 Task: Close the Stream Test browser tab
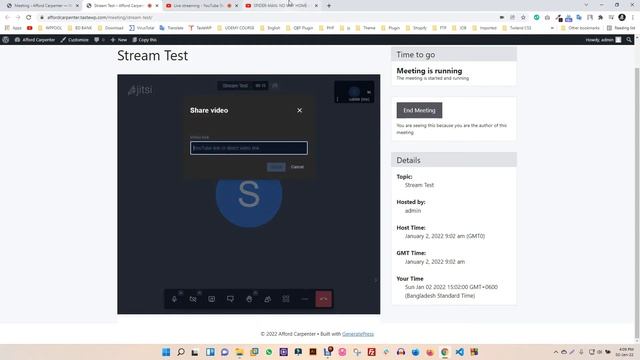point(157,6)
